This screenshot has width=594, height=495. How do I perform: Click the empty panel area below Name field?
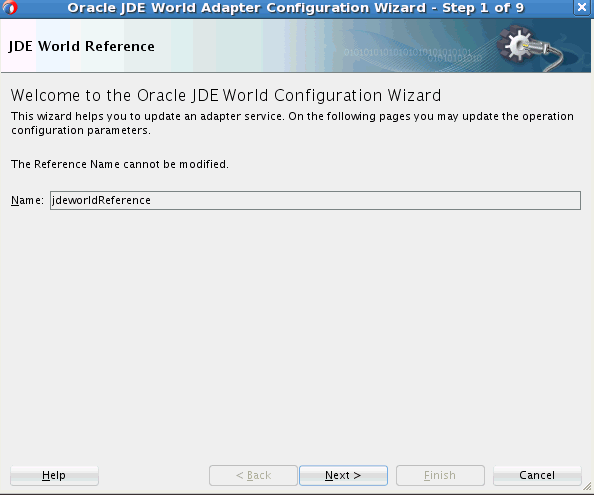[297, 333]
